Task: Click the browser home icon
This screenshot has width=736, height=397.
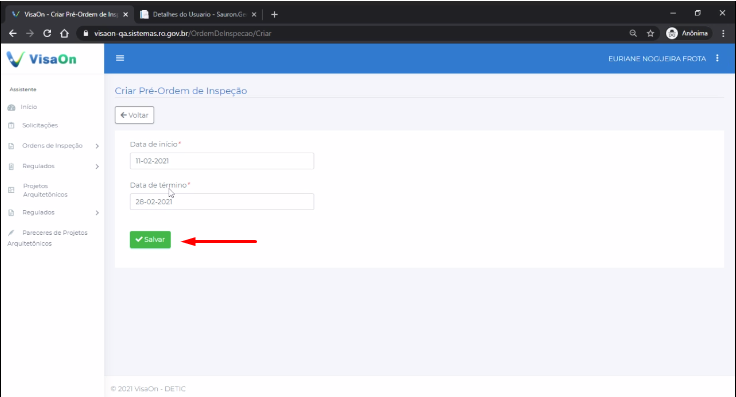Action: pyautogui.click(x=64, y=33)
